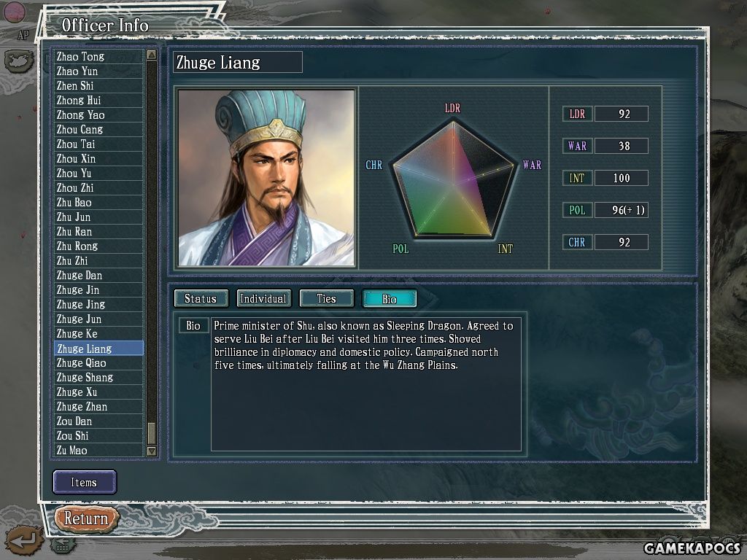This screenshot has height=560, width=747.
Task: Switch to the Individual tab
Action: [263, 298]
